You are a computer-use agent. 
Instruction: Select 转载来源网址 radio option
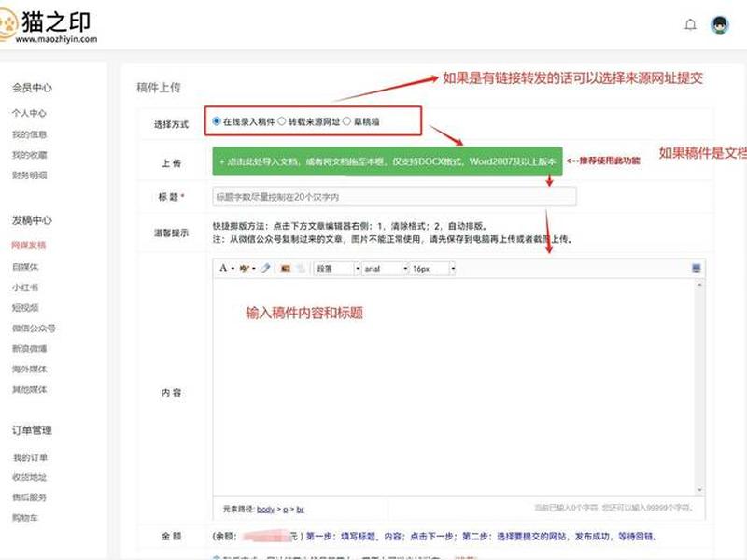(282, 121)
